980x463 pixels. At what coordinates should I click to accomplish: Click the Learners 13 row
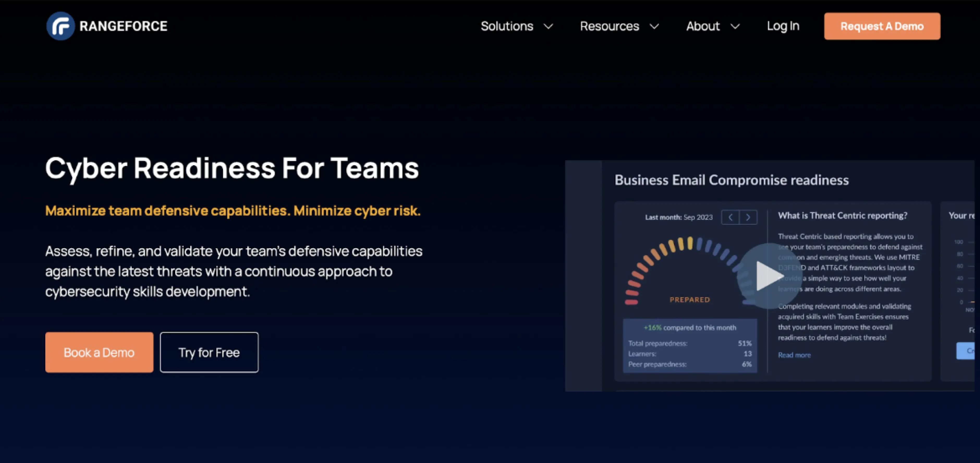[690, 354]
